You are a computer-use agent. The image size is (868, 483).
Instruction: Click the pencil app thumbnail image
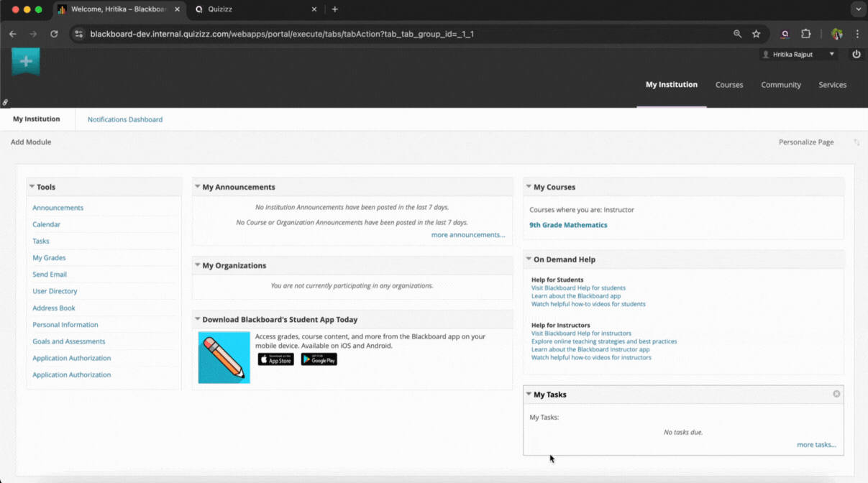(224, 357)
